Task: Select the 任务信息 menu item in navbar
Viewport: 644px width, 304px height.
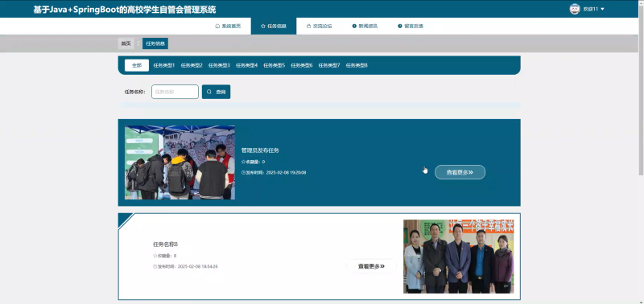Action: click(274, 26)
